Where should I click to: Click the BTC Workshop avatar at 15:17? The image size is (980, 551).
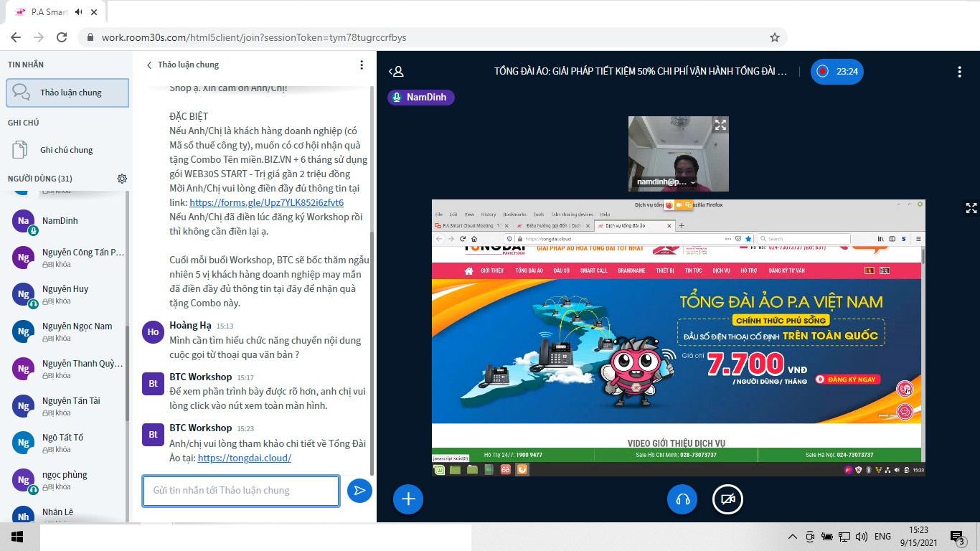153,384
